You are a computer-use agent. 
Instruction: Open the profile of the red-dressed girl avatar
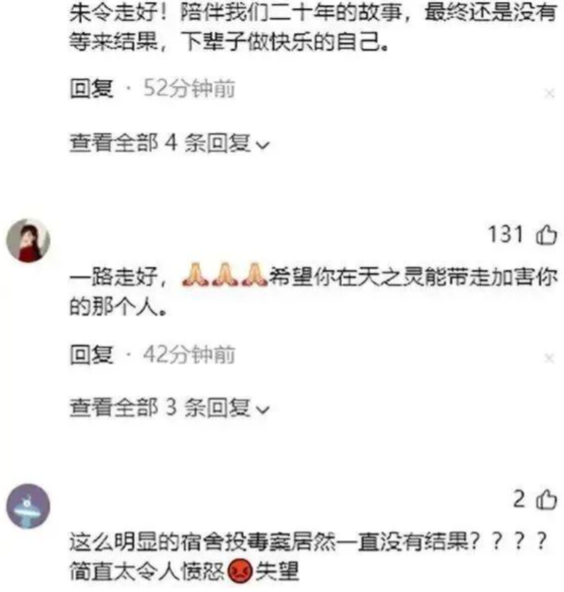tap(28, 241)
